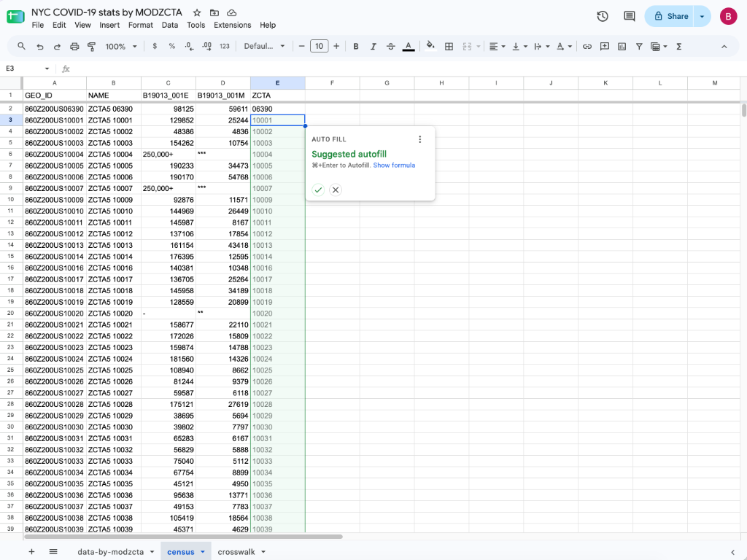Viewport: 747px width, 560px height.
Task: Insert chart icon in toolbar
Action: tap(622, 46)
